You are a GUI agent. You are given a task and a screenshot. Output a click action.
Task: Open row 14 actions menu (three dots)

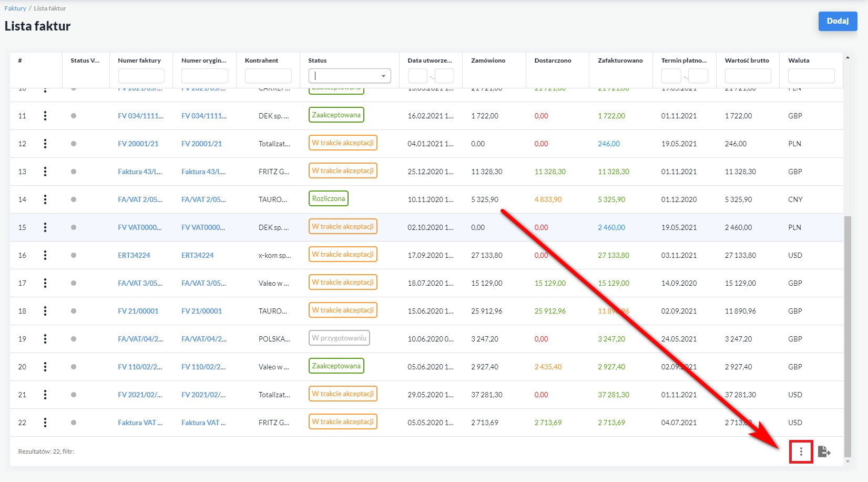[x=45, y=199]
